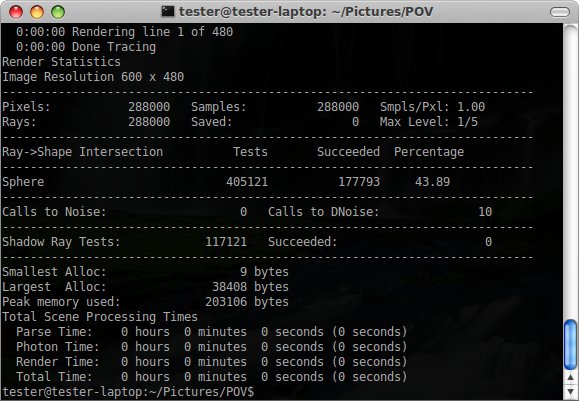Click the "Succeeded:" label in shadow ray row
Screen dimensions: 579x401
tap(303, 242)
